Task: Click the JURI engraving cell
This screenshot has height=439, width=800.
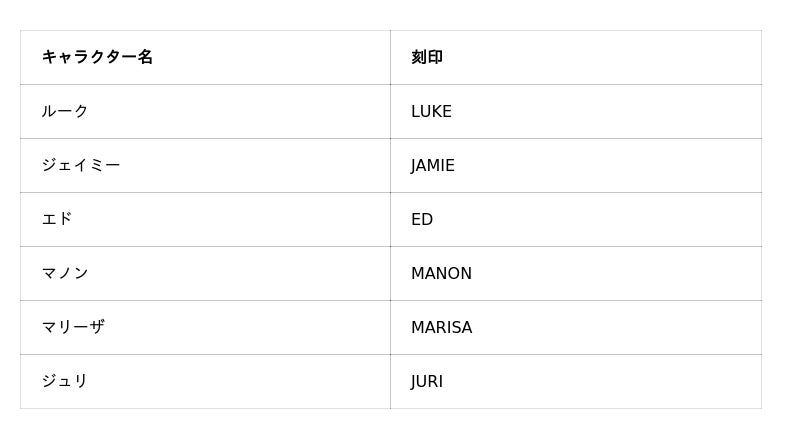Action: pyautogui.click(x=427, y=382)
